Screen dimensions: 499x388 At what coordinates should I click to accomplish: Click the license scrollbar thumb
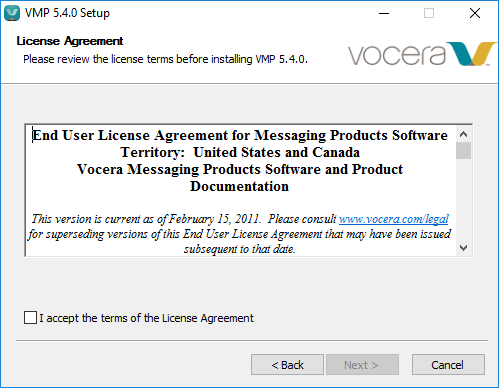(463, 151)
